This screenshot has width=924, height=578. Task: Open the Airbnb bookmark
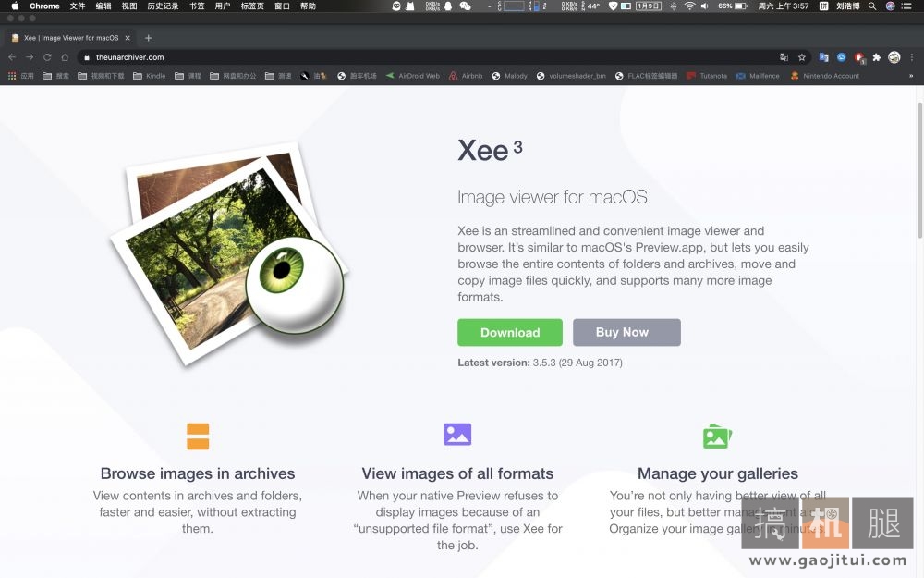[x=466, y=76]
